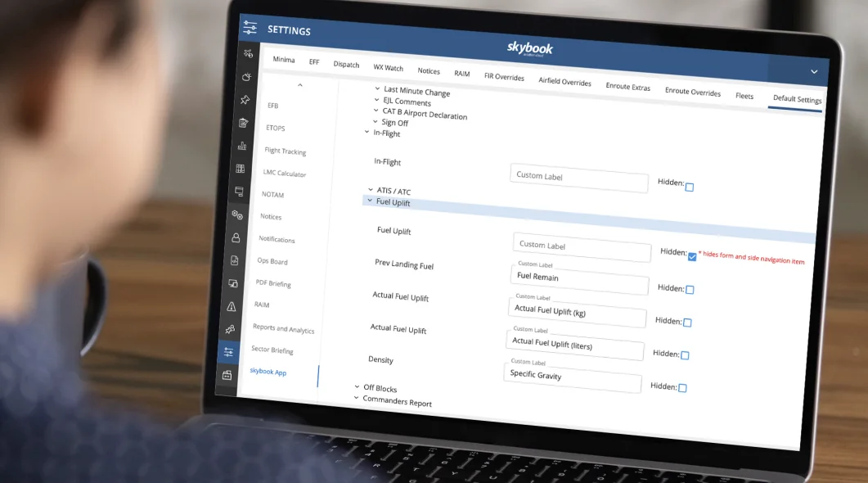
Task: Select skybook App in the side list
Action: tap(268, 371)
